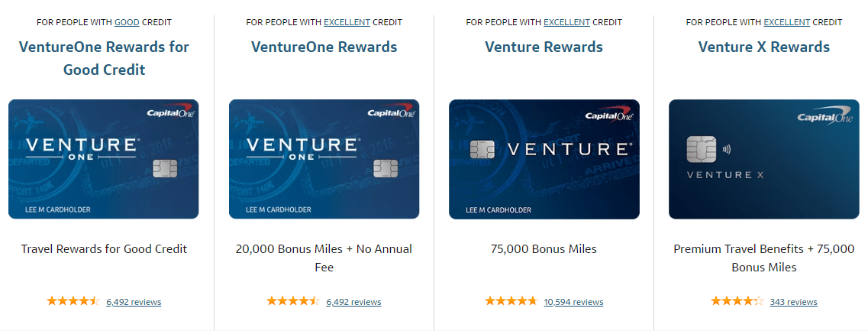Screen dimensions: 868x331
Task: Open the Venture X Rewards title link
Action: click(763, 47)
